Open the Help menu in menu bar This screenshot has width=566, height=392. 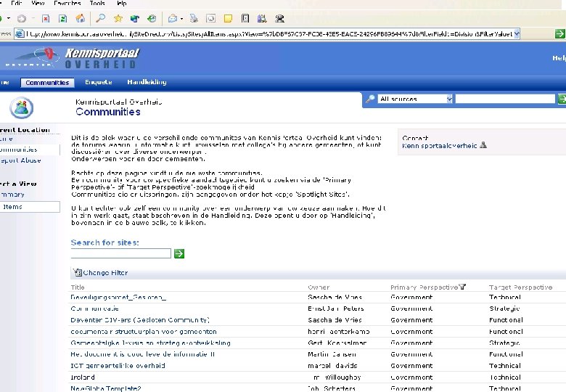122,3
